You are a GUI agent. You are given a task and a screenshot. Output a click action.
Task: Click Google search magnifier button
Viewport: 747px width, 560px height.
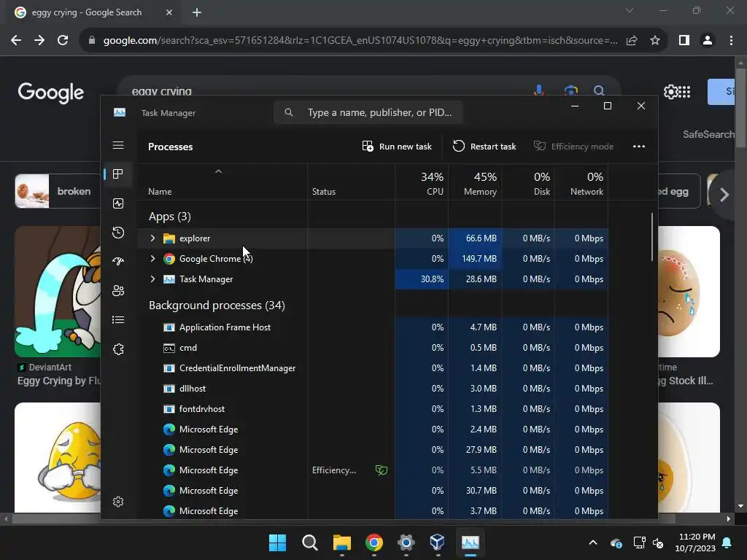click(x=599, y=90)
